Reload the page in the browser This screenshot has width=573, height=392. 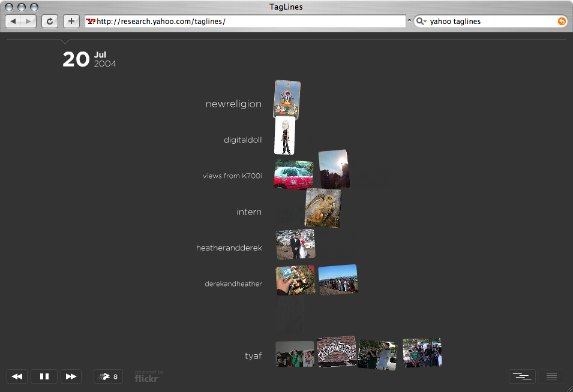click(x=50, y=21)
